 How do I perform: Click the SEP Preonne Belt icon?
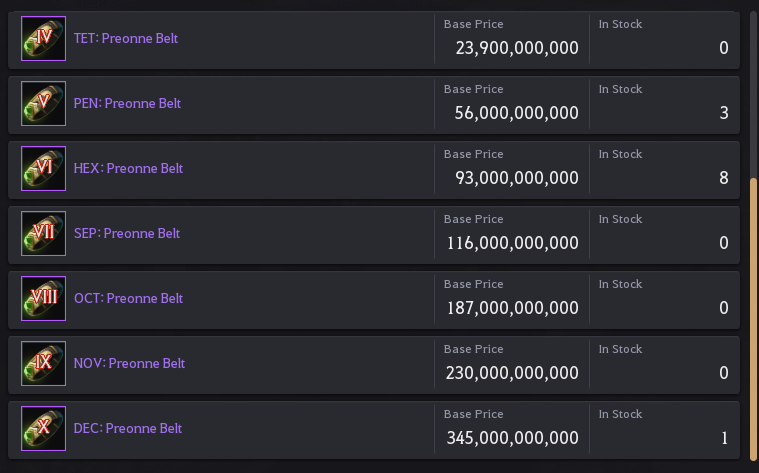[x=44, y=233]
